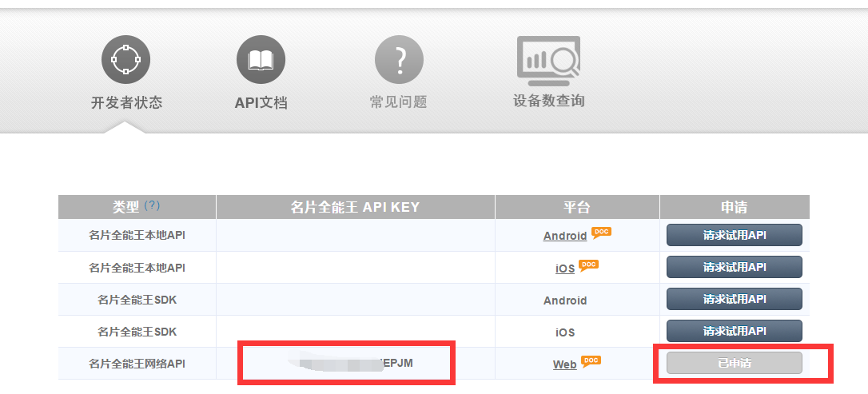
Task: Open the DOC badge next to iOS
Action: [588, 265]
